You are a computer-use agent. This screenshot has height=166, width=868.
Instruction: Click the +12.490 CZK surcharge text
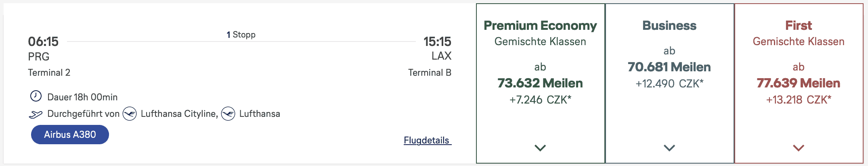pyautogui.click(x=669, y=84)
